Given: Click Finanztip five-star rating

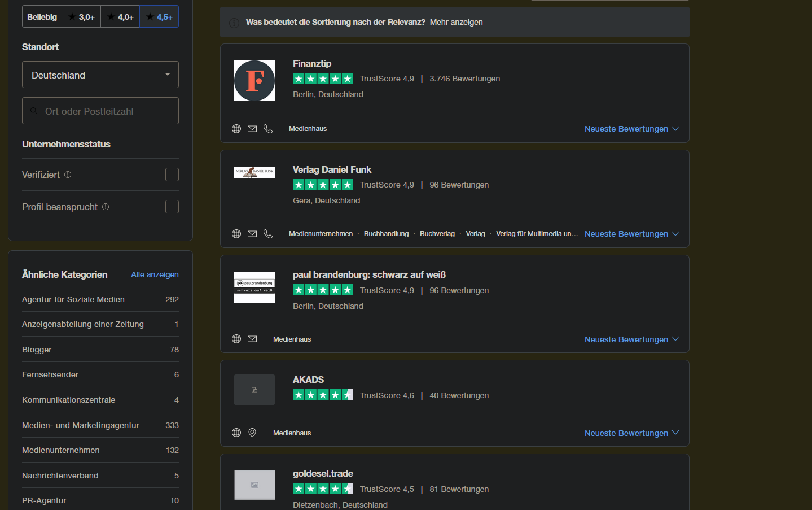Looking at the screenshot, I should click(x=323, y=79).
